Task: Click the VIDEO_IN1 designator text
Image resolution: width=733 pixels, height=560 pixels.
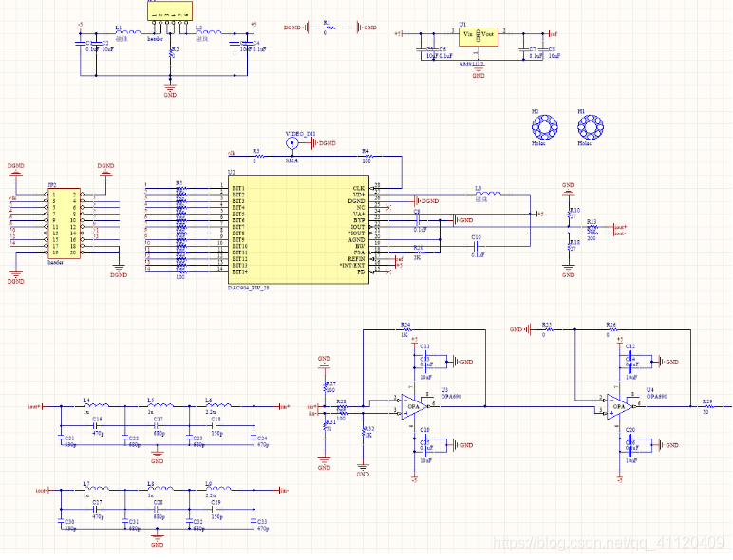Action: (x=301, y=134)
